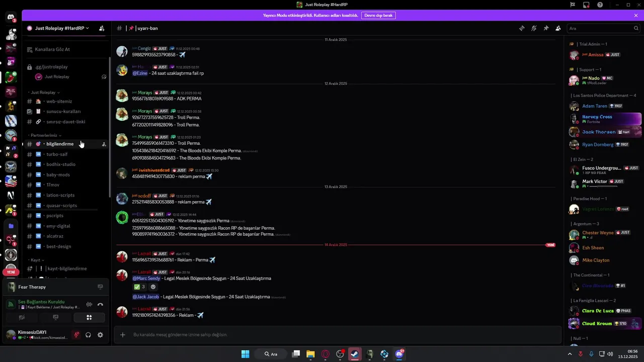Open user settings gear icon
Image resolution: width=644 pixels, height=362 pixels.
(x=100, y=335)
